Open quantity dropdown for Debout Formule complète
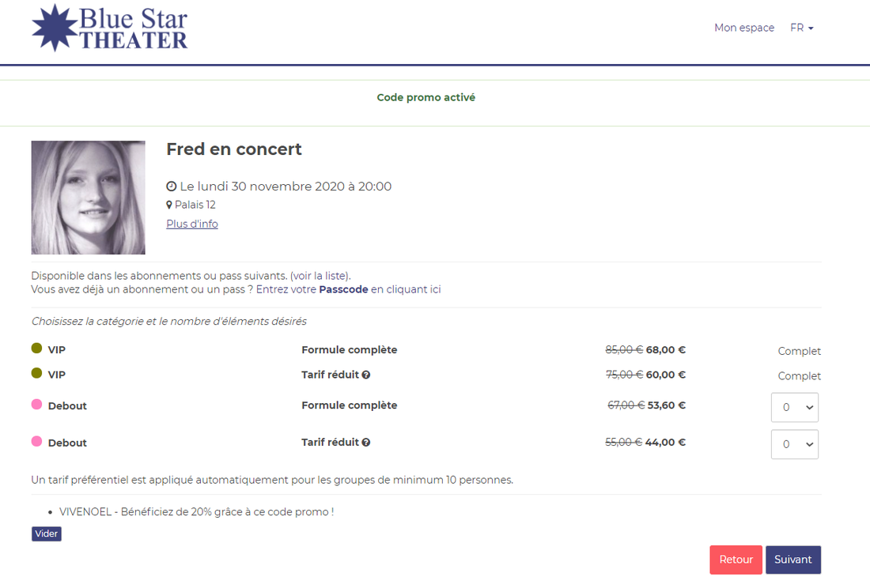 [794, 408]
